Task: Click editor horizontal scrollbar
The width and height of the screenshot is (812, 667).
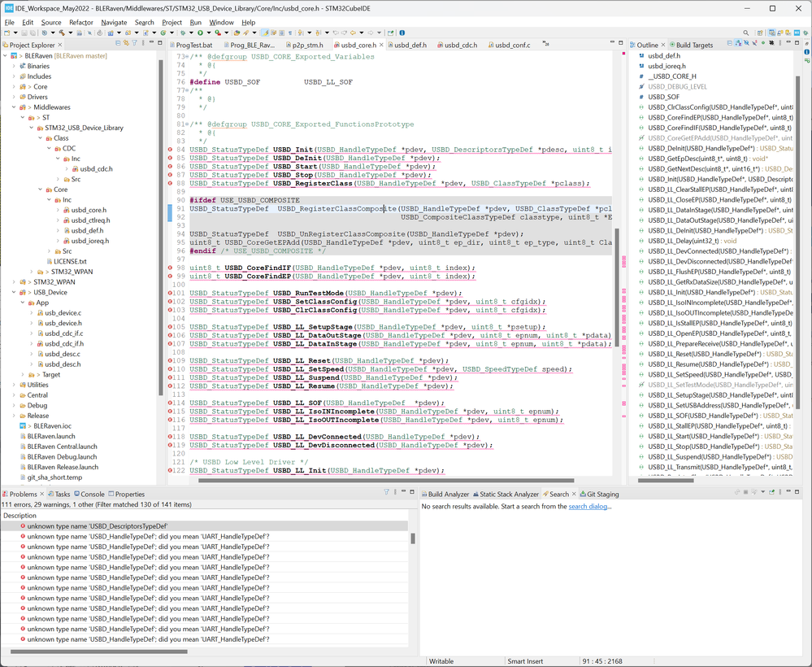Action: 386,481
